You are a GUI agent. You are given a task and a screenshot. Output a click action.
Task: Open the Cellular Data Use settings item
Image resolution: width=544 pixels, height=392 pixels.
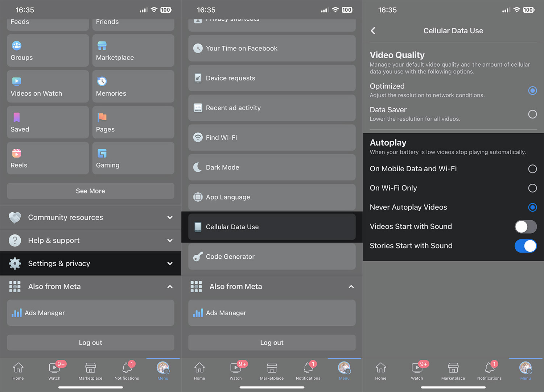[272, 227]
